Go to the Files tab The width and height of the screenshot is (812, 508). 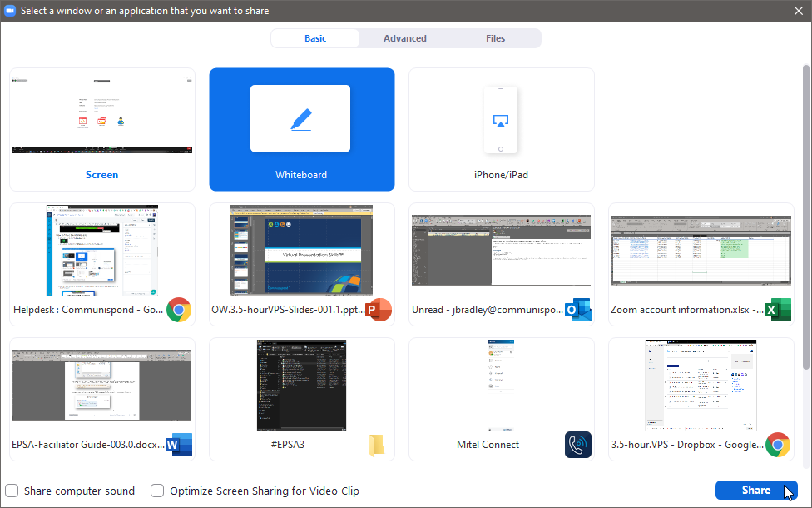495,38
